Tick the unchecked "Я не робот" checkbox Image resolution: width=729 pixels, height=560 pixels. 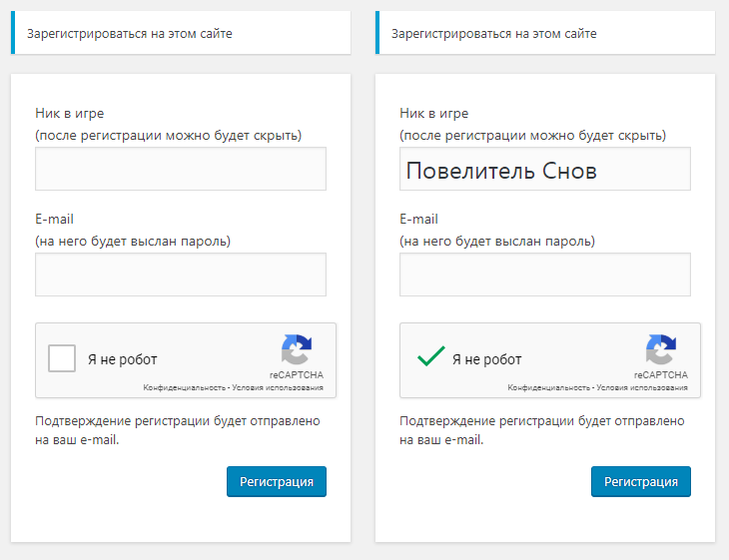(x=62, y=358)
